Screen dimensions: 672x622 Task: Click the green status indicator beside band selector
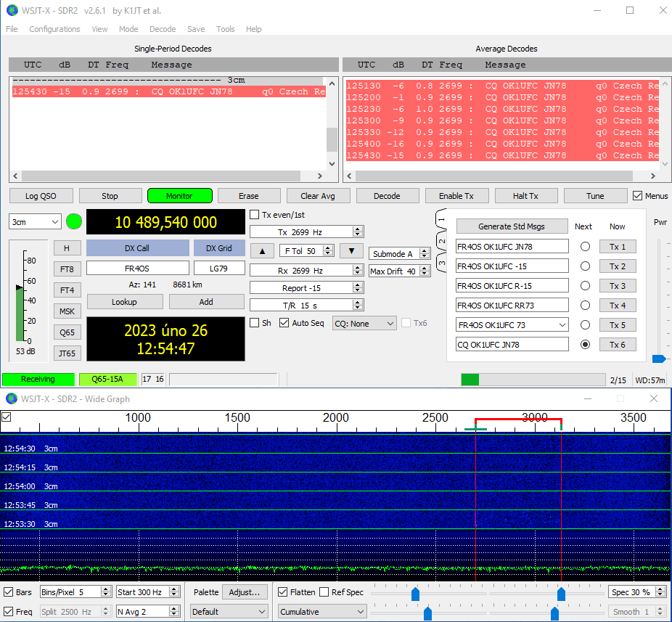coord(74,221)
